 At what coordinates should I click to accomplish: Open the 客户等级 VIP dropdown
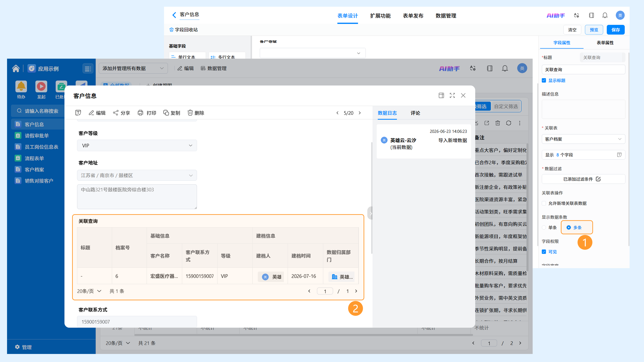(137, 145)
